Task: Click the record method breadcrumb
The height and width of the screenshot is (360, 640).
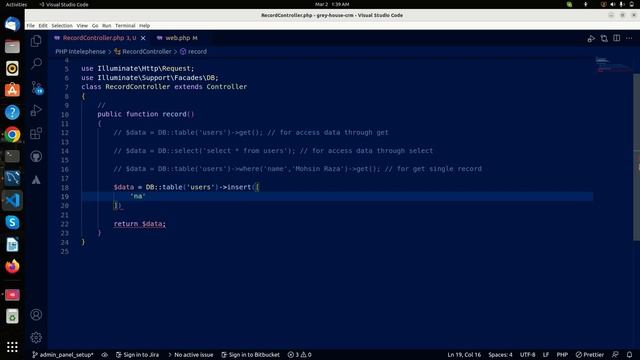Action: (x=193, y=51)
